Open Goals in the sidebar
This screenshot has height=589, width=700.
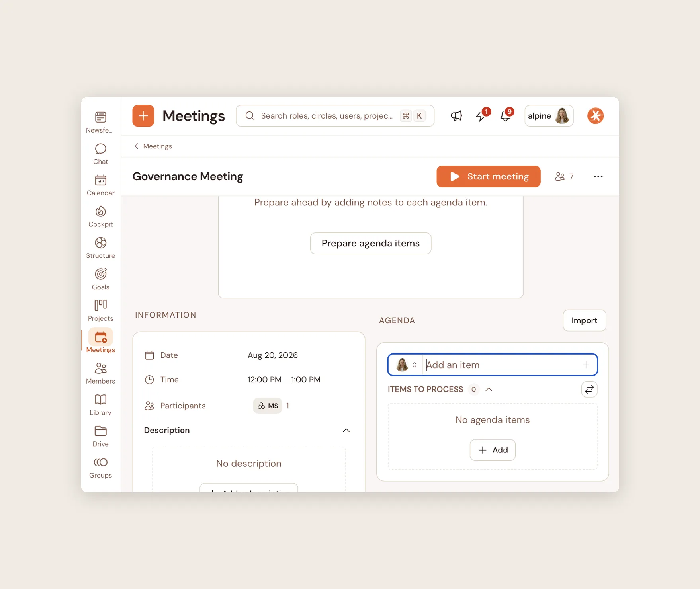(x=100, y=279)
